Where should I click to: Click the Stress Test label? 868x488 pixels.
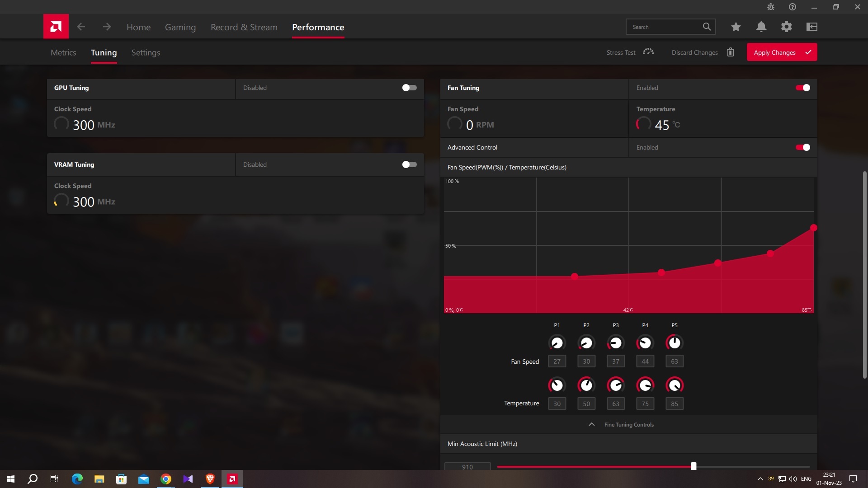(x=621, y=52)
